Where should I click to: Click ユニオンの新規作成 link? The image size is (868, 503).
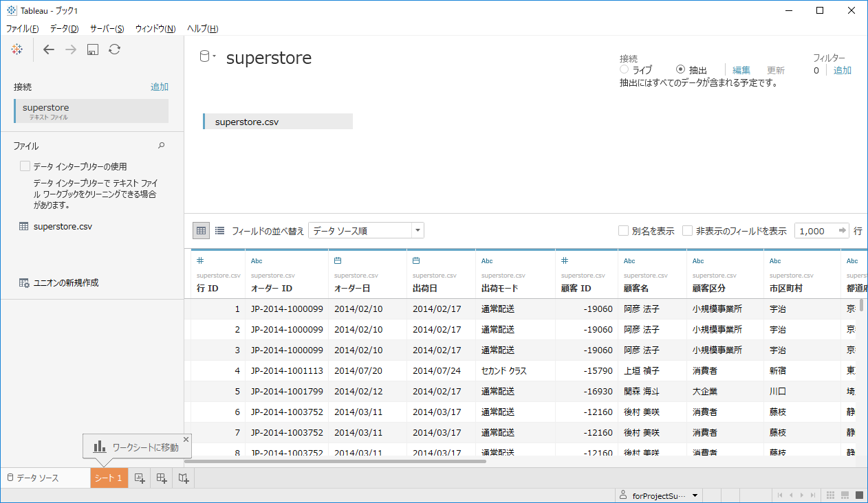(66, 282)
